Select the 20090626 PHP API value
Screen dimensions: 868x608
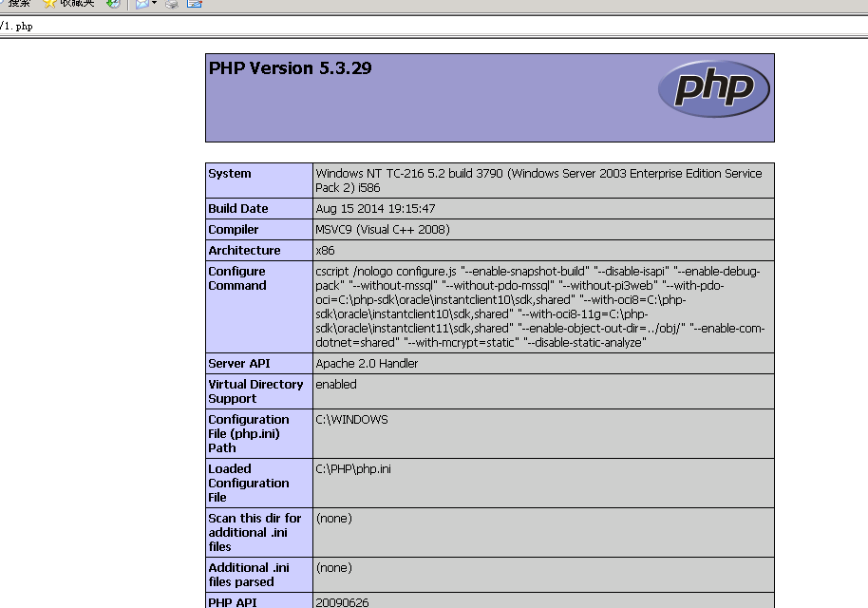pyautogui.click(x=342, y=602)
